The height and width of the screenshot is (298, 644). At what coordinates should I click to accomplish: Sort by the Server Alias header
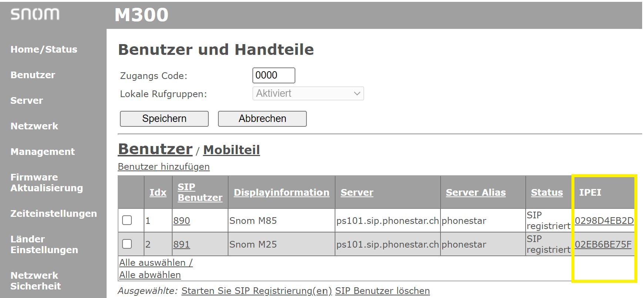476,192
